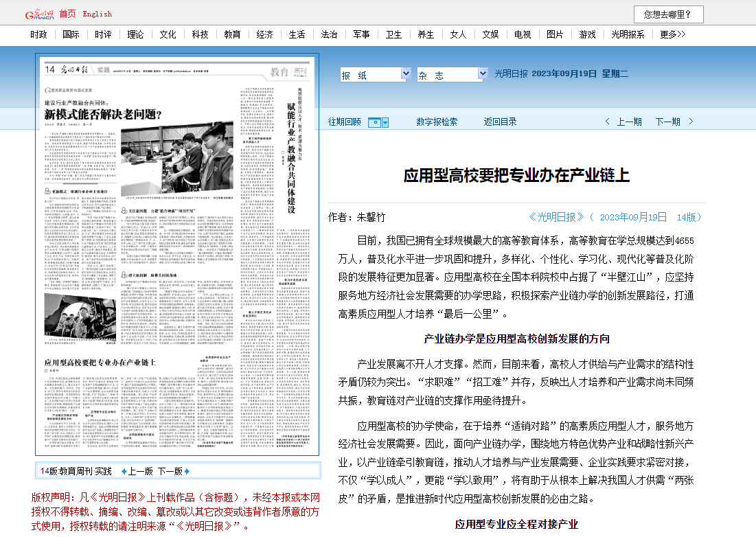Click the article title 应用型高校要把专业办在产业链上
The height and width of the screenshot is (537, 756).
516,176
